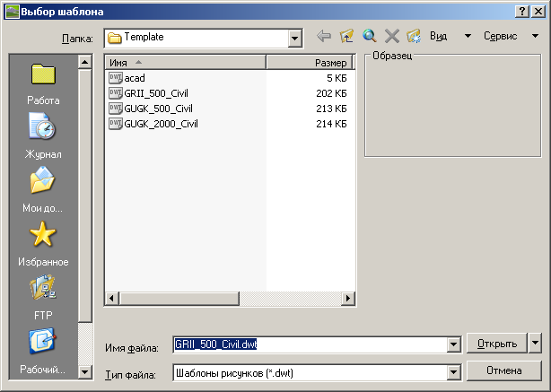Viewport: 551px width, 392px height.
Task: Sort by the Размер column header
Action: point(310,63)
